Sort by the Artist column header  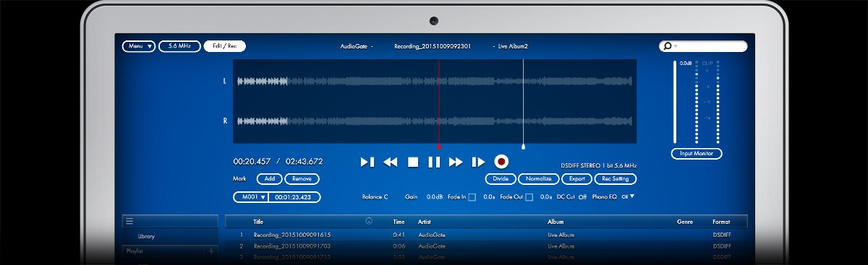click(x=425, y=222)
